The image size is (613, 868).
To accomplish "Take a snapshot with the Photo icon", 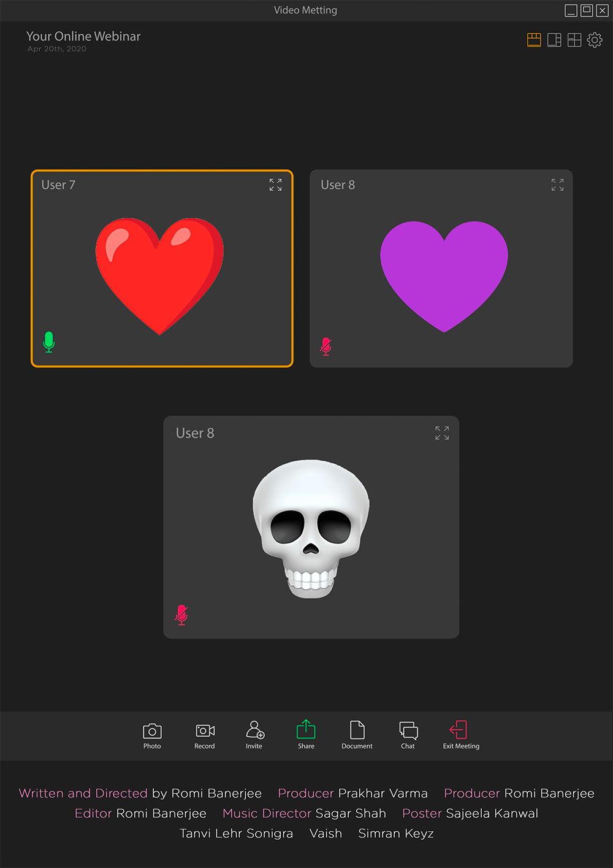I will (152, 731).
